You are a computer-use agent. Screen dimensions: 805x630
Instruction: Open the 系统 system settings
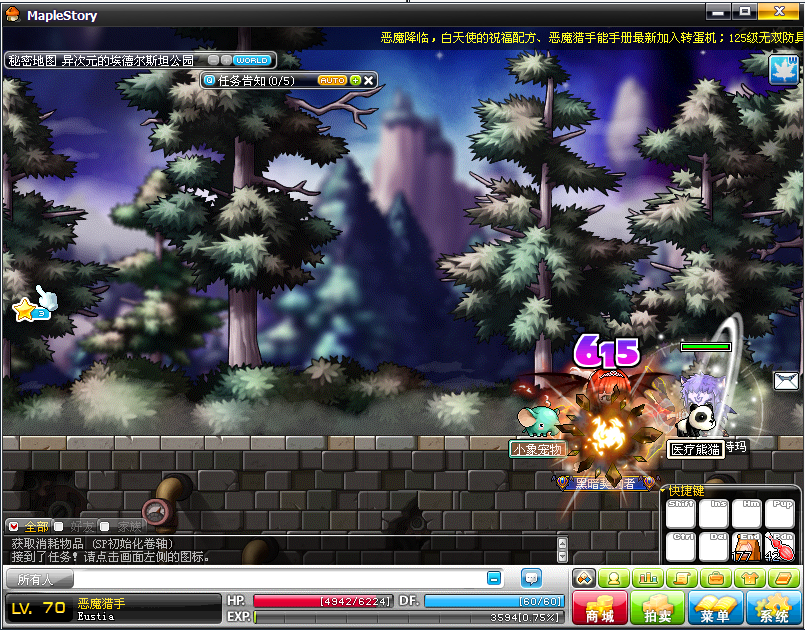coord(774,607)
